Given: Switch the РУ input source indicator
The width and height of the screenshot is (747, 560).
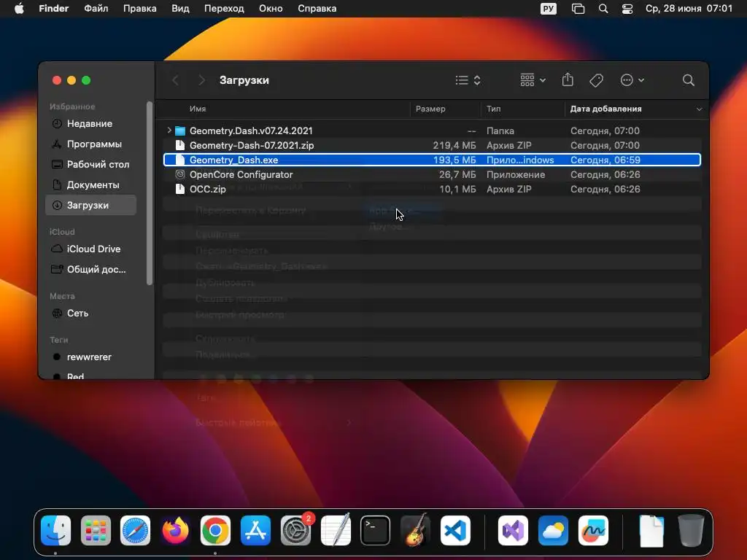Looking at the screenshot, I should pos(549,9).
